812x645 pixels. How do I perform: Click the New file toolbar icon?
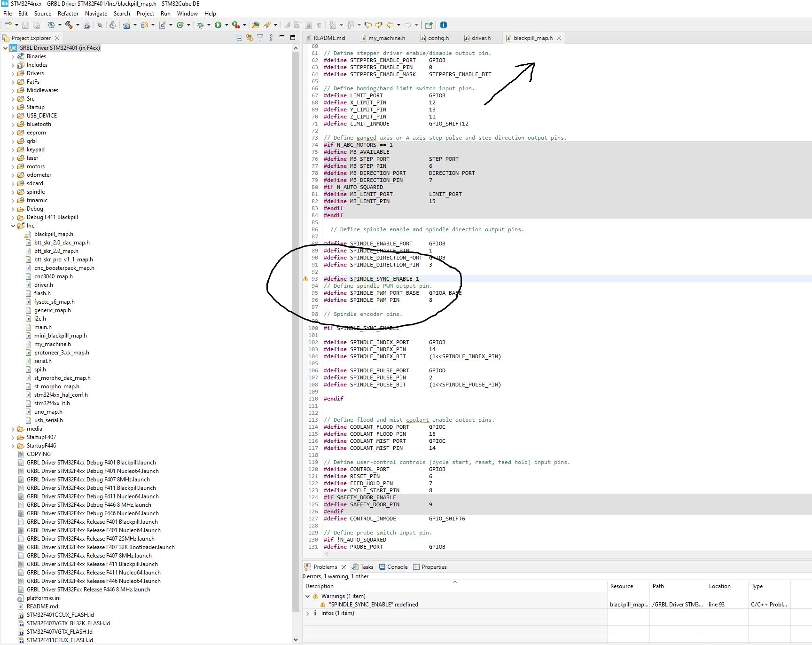pos(8,25)
